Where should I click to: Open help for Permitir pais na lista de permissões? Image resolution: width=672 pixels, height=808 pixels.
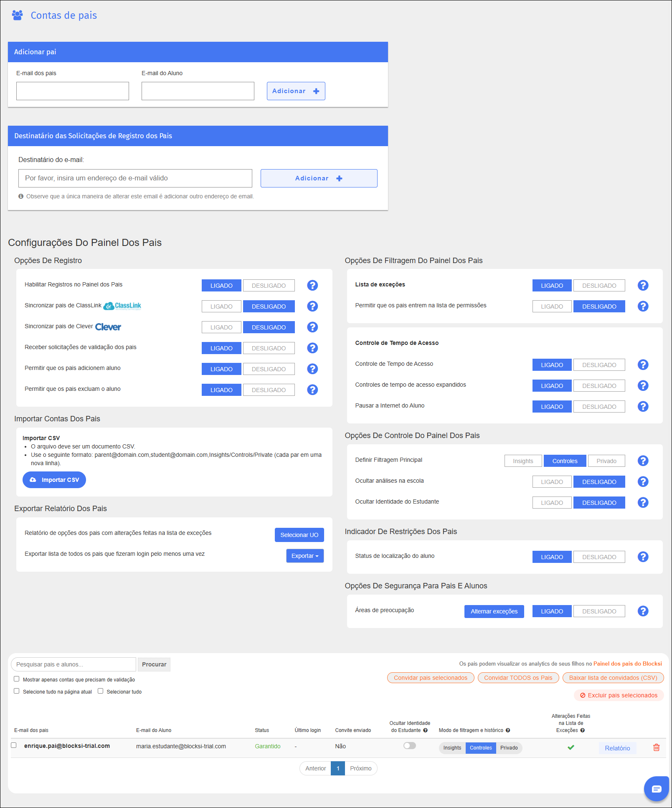click(x=643, y=306)
